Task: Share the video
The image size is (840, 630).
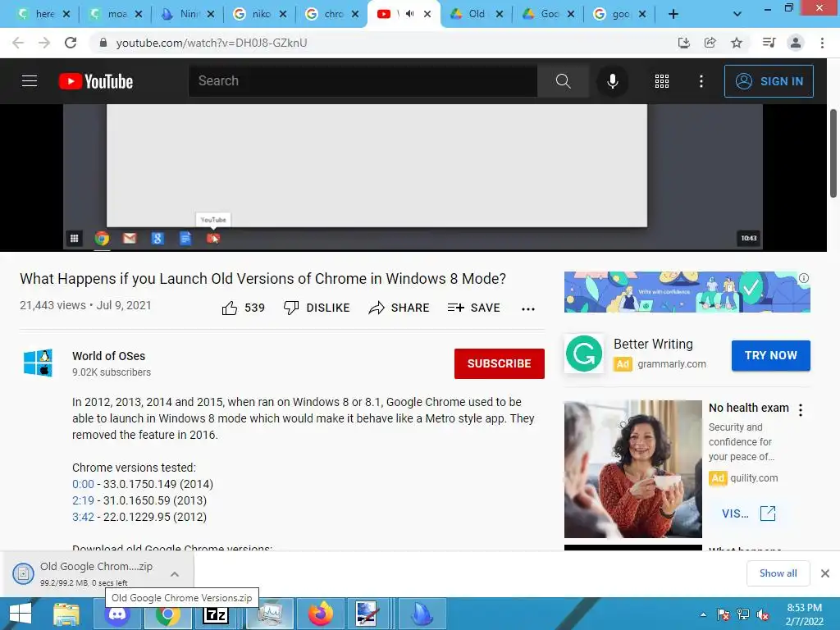Action: [x=399, y=308]
